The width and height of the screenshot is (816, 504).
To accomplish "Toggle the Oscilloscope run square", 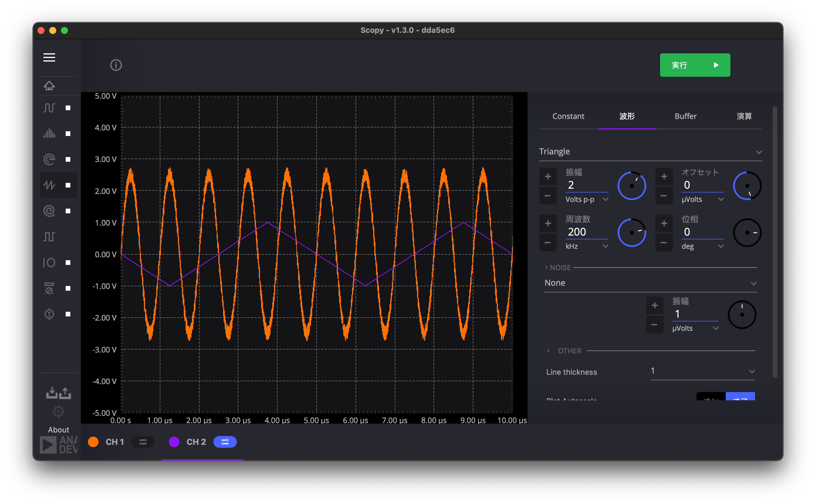I will click(68, 108).
